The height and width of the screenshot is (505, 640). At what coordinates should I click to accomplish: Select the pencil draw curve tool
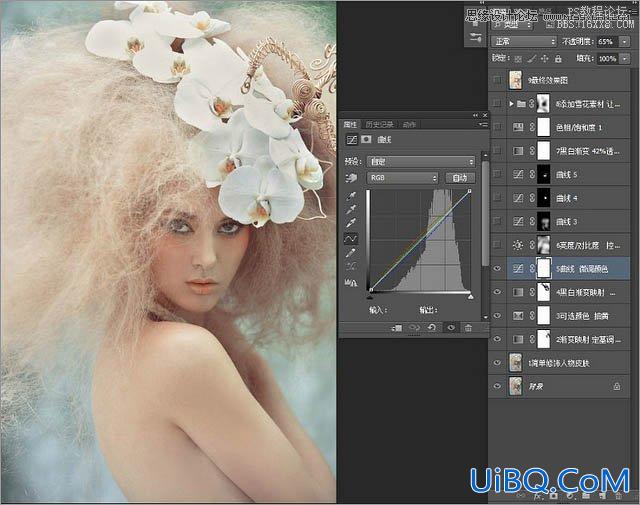pyautogui.click(x=351, y=253)
